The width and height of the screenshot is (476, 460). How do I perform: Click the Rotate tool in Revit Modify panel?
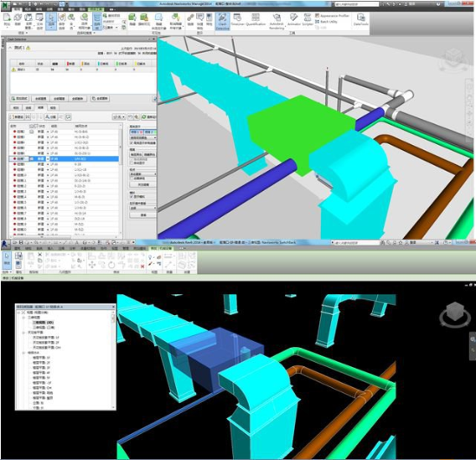tap(111, 265)
